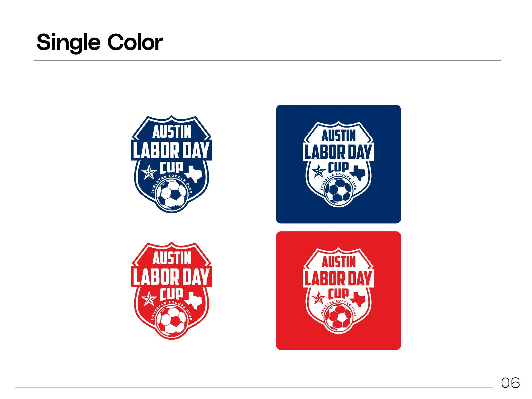The width and height of the screenshot is (532, 399).
Task: Click the red shield logo on white
Action: 172,291
